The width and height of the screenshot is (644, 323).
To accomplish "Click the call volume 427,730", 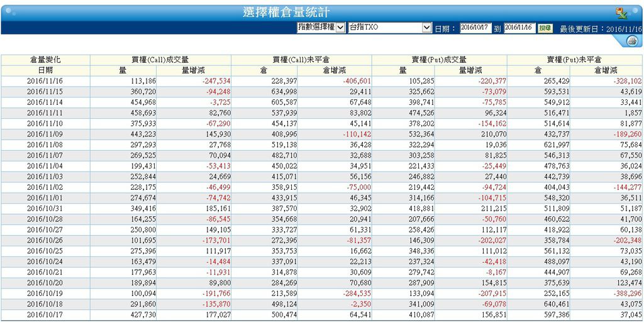I will click(x=143, y=315).
